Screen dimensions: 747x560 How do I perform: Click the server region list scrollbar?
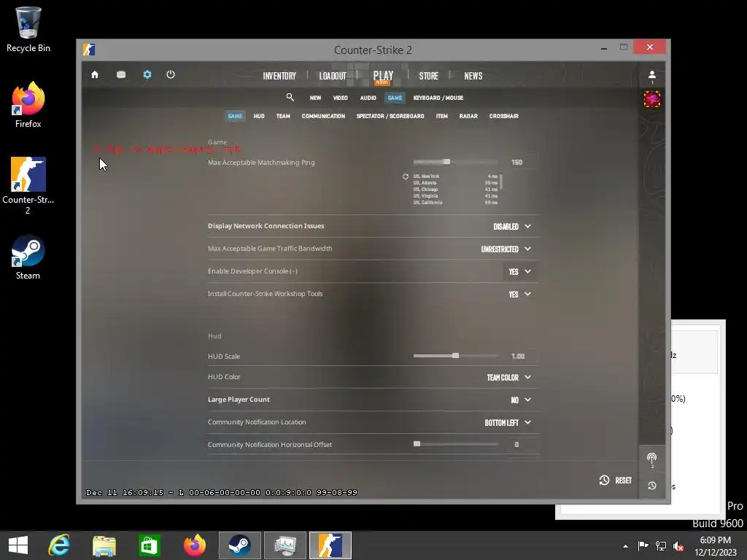(x=501, y=181)
